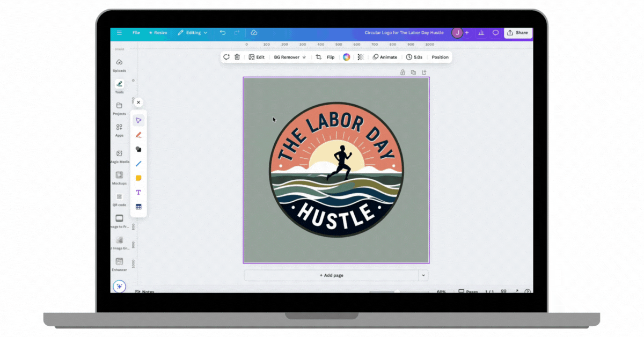Screen dimensions: 644x337
Task: Open the J user avatar
Action: coord(457,33)
